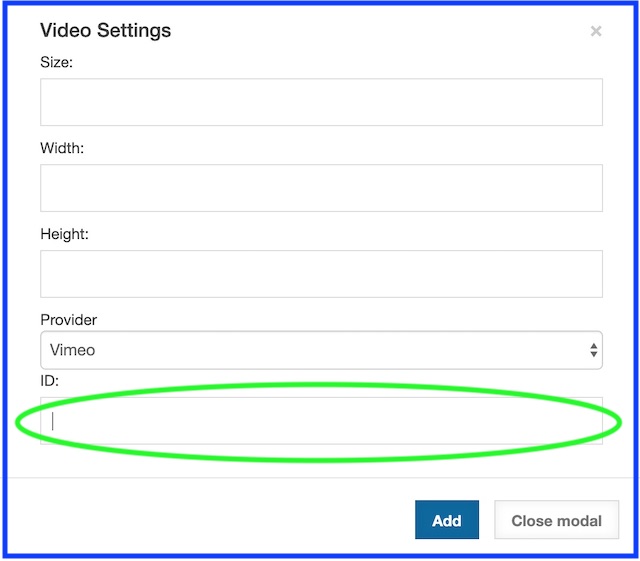Place cursor in the Height field
640x561 pixels.
(321, 274)
